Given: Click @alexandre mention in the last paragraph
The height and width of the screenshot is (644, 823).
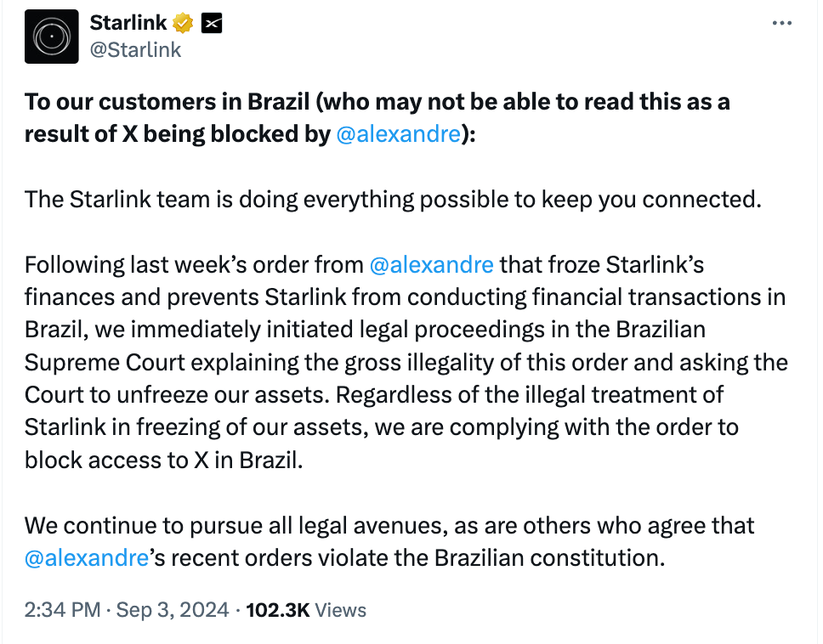Looking at the screenshot, I should point(88,558).
